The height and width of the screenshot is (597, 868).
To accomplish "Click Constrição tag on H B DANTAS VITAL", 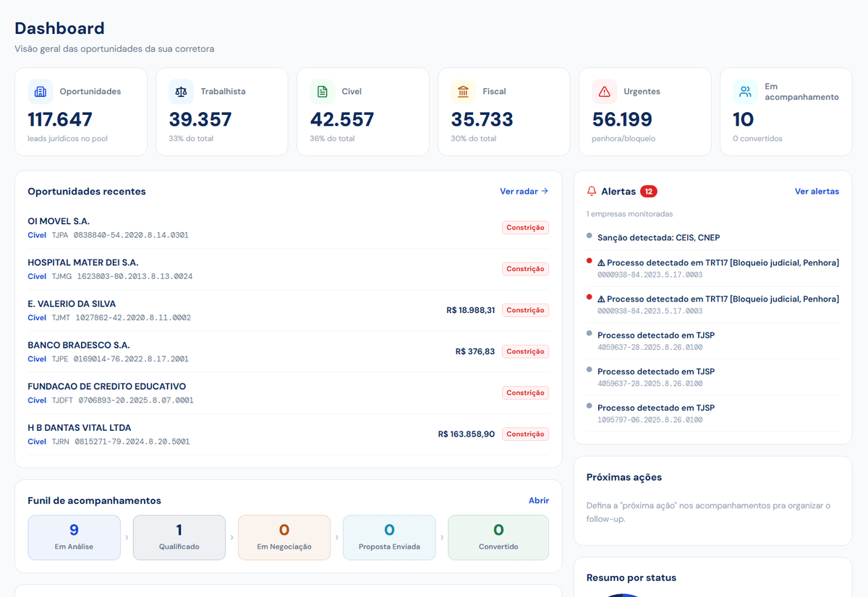I will pyautogui.click(x=526, y=434).
